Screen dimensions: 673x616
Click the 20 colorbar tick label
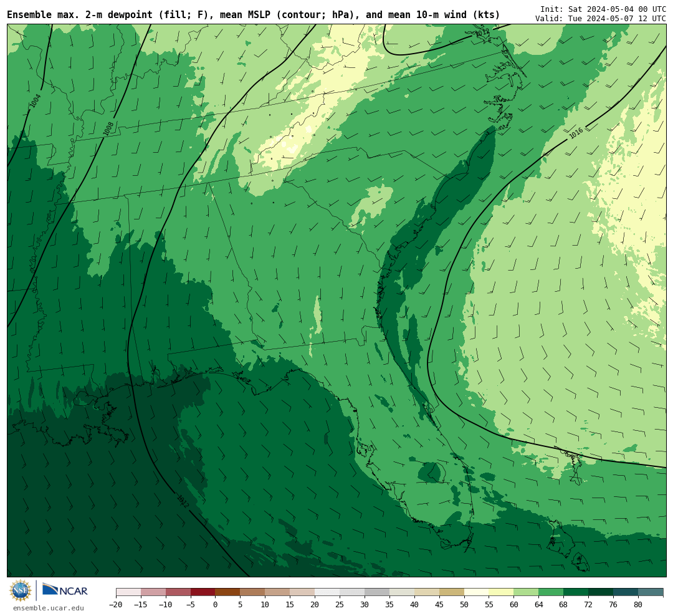coord(315,604)
